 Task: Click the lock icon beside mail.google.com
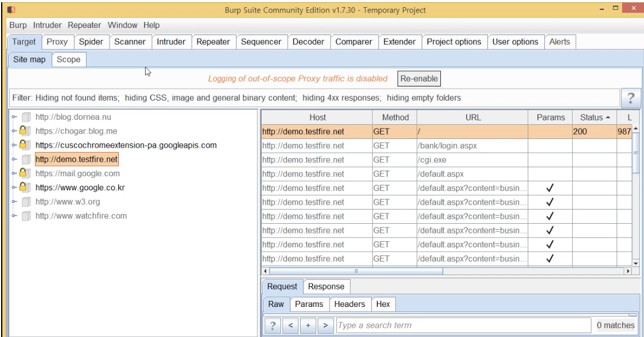(x=24, y=173)
